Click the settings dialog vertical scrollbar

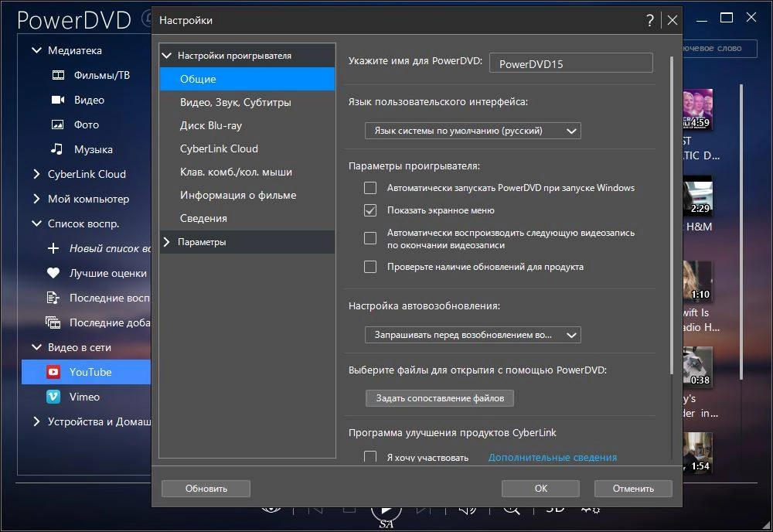[671, 215]
